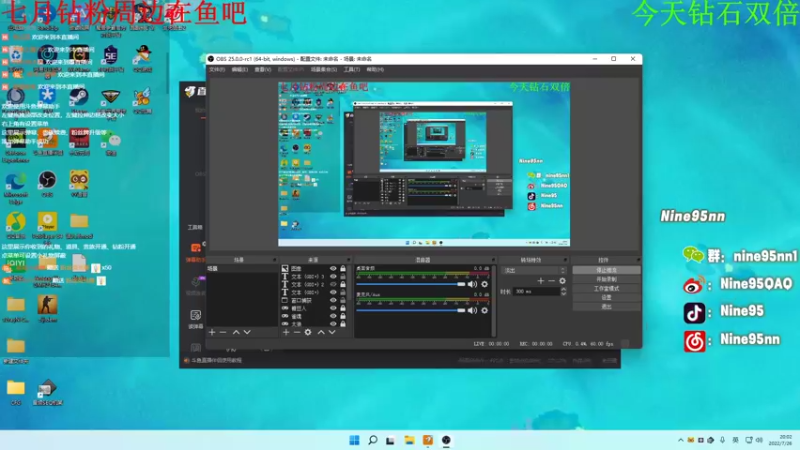Image resolution: width=800 pixels, height=450 pixels.
Task: Toggle visibility of 文本 (GDI+) 2 source
Action: pos(333,284)
